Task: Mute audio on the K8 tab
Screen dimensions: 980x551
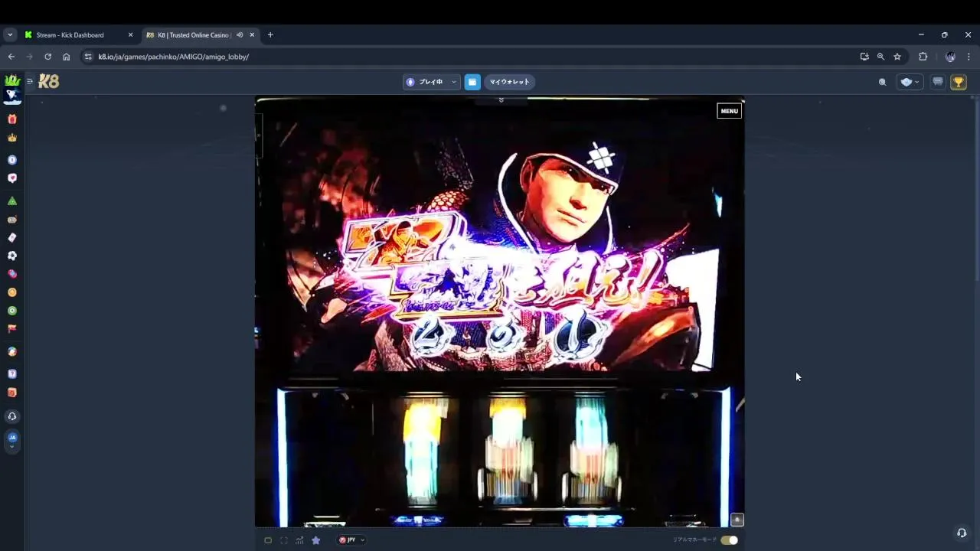Action: [x=240, y=35]
